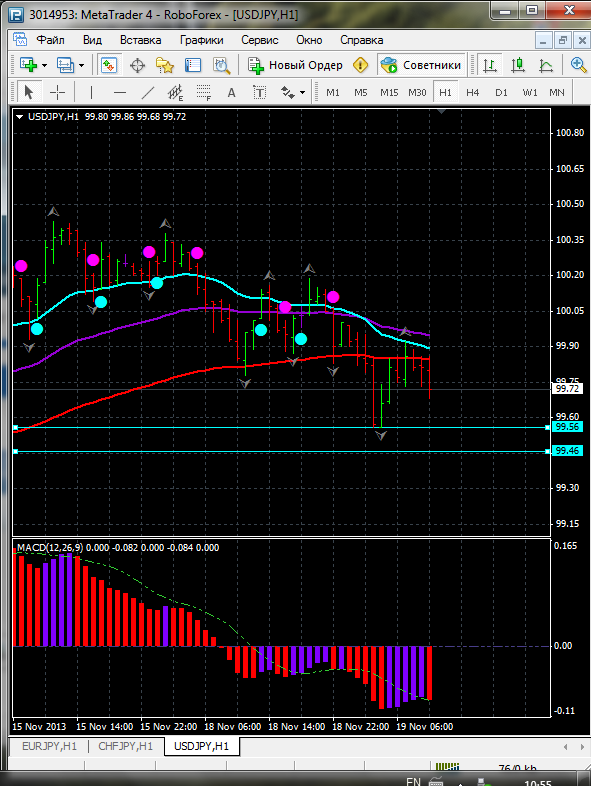This screenshot has height=786, width=600.
Task: Select the Vertical Line drawing tool
Action: point(91,92)
